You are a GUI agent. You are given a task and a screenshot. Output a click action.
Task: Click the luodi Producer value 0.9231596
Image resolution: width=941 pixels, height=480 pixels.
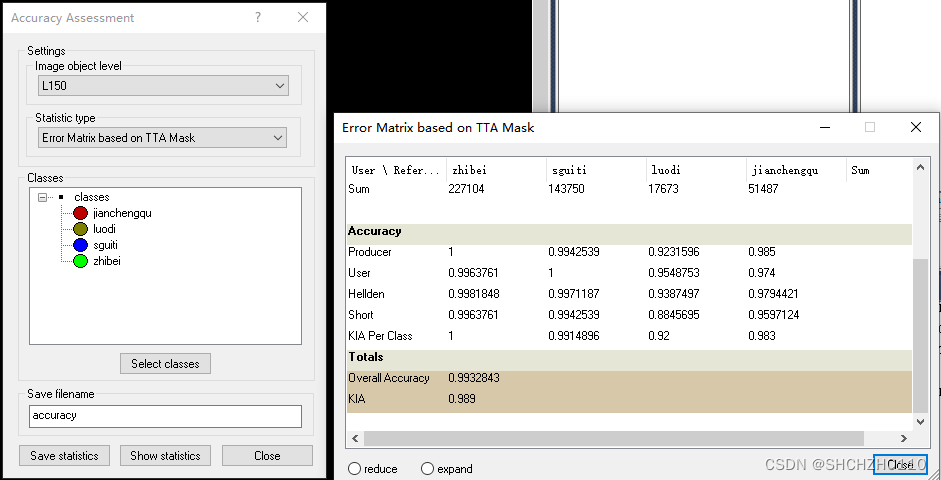point(673,252)
